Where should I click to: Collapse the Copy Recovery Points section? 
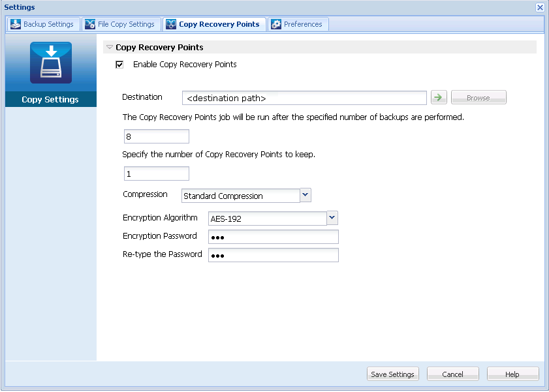pos(108,47)
